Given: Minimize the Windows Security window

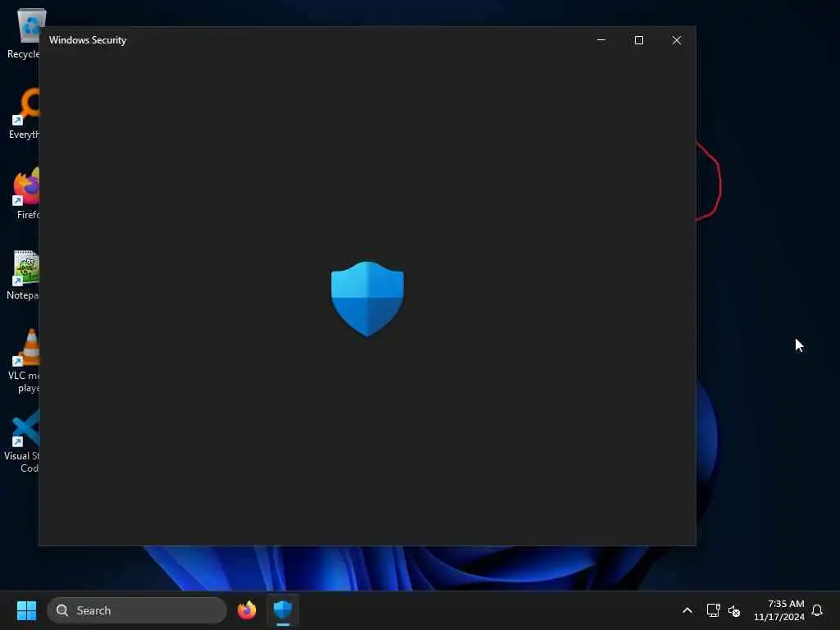Looking at the screenshot, I should [601, 40].
